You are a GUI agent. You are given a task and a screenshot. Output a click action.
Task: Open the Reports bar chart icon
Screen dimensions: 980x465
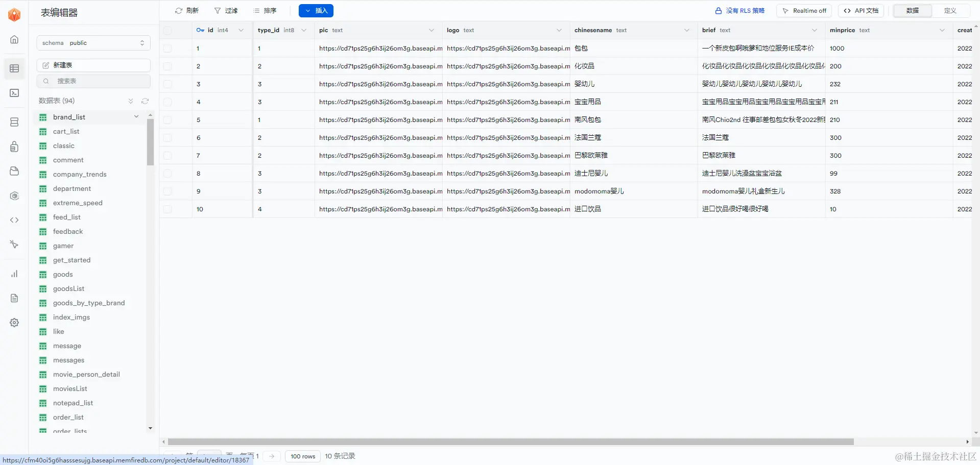[14, 274]
